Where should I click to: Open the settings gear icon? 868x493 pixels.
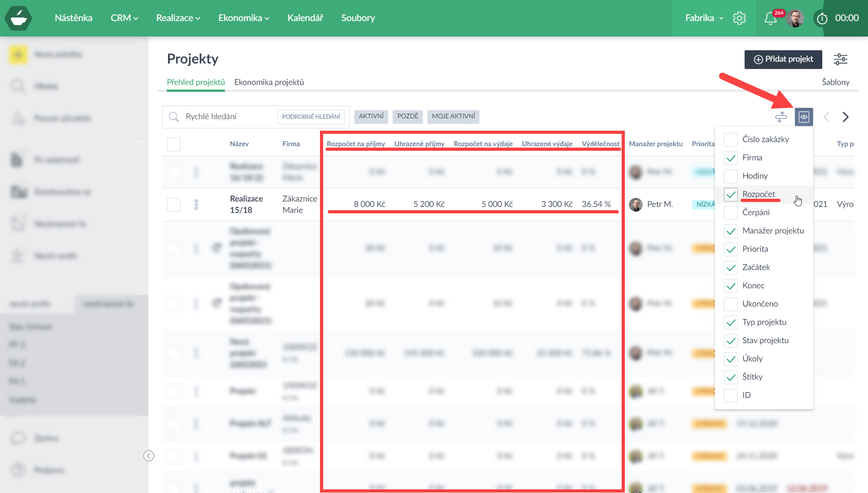tap(739, 18)
